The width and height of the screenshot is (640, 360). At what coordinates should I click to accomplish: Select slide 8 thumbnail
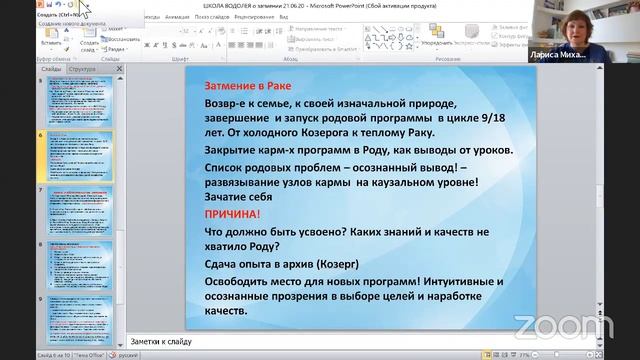[x=80, y=266]
